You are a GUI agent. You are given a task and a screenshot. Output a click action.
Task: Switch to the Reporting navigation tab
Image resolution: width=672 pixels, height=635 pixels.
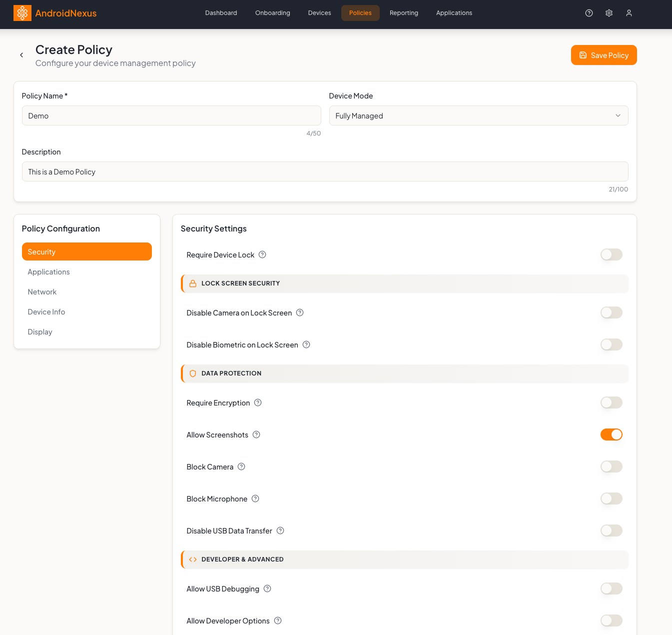(x=404, y=12)
